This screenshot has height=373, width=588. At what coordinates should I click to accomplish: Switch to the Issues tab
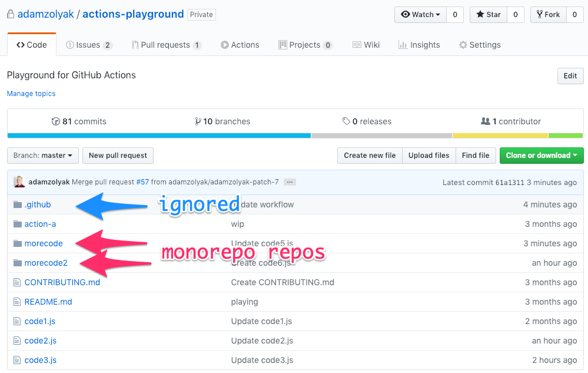pos(89,45)
